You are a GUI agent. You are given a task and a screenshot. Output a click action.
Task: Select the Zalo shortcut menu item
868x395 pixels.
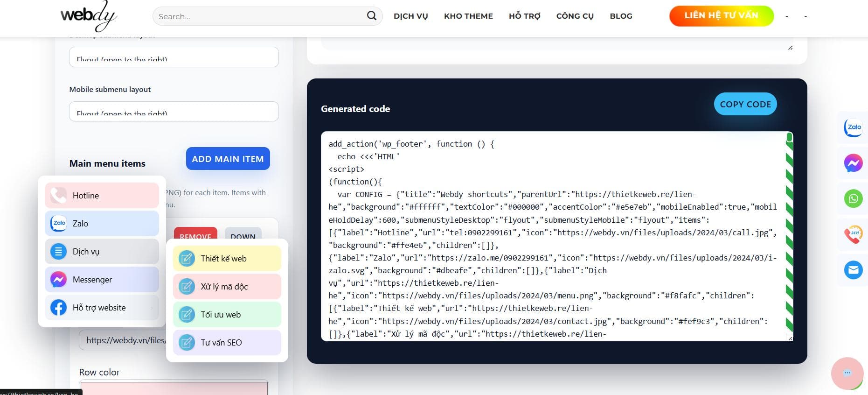coord(102,223)
